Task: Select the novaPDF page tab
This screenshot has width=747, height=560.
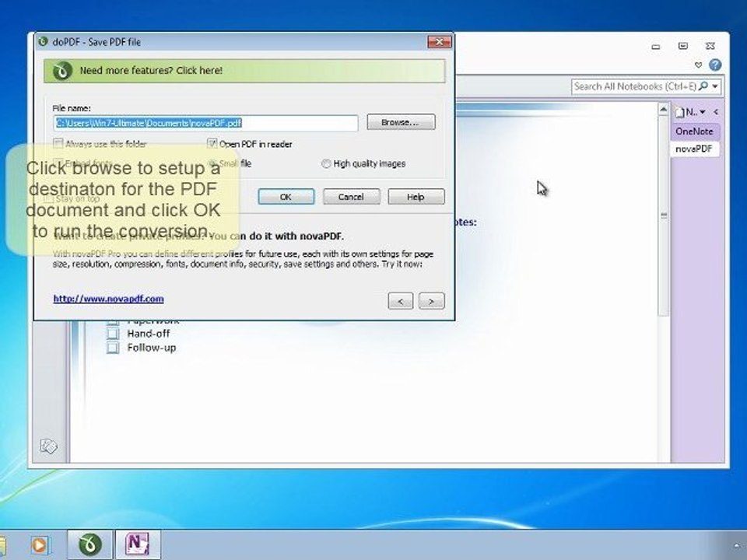Action: 694,149
